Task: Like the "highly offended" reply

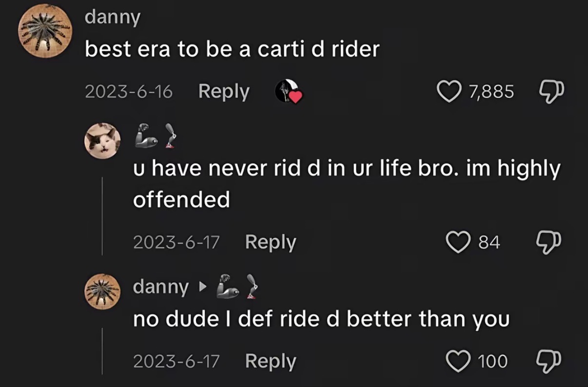Action: (458, 242)
